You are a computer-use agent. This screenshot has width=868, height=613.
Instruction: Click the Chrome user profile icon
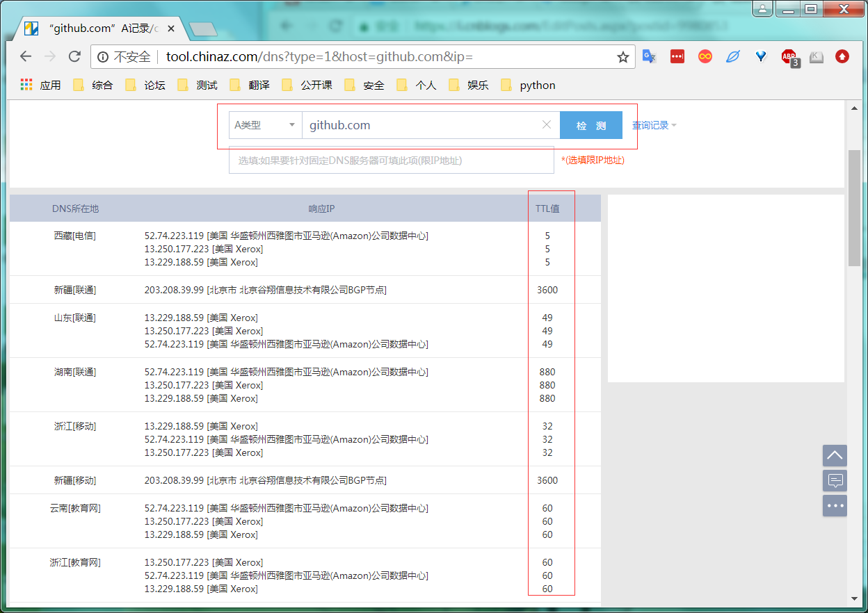(x=762, y=9)
